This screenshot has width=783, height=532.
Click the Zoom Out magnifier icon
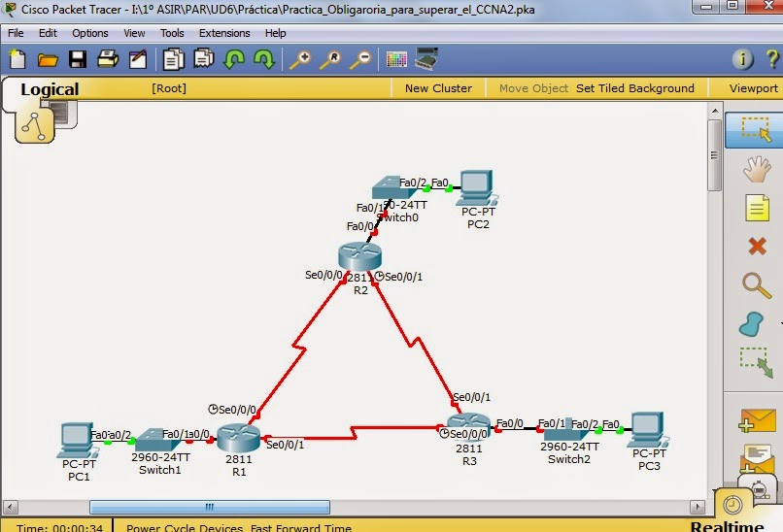tap(360, 60)
